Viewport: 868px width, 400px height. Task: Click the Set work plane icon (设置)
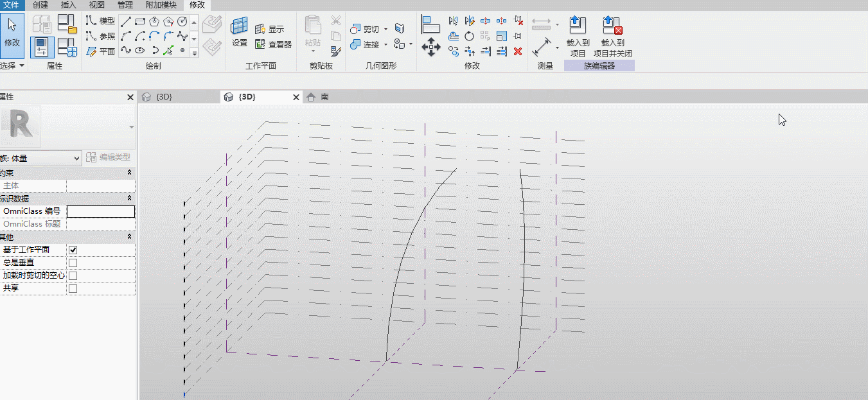click(240, 33)
